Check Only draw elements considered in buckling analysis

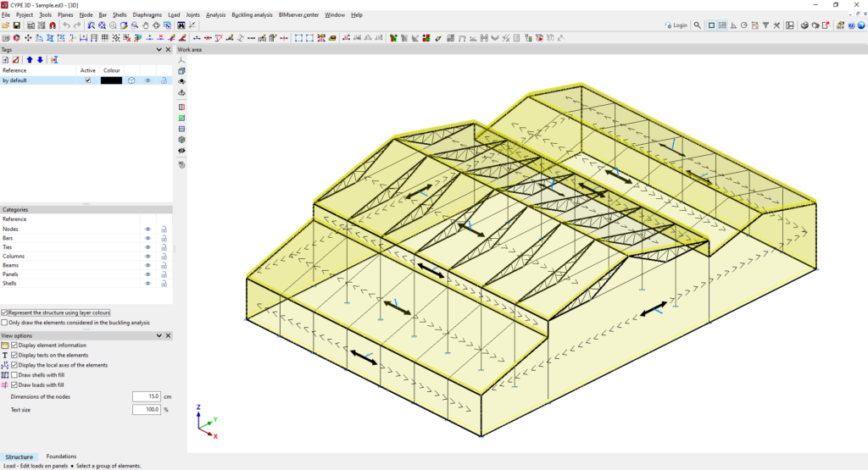5,323
